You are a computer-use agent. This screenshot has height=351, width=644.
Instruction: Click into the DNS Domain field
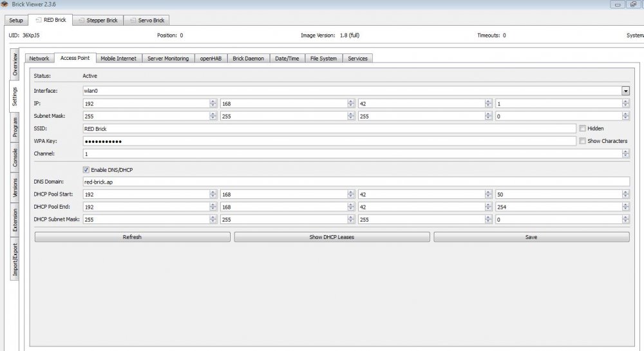tap(354, 182)
